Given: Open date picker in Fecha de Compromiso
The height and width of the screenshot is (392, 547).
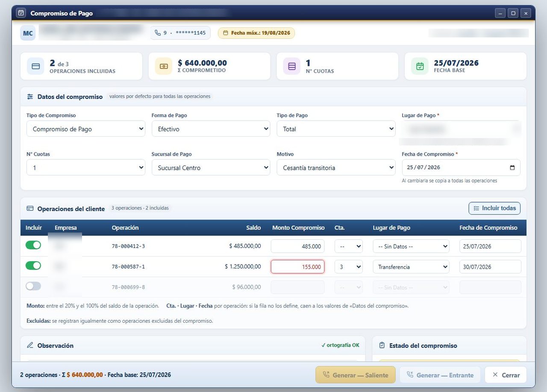Looking at the screenshot, I should tap(512, 168).
